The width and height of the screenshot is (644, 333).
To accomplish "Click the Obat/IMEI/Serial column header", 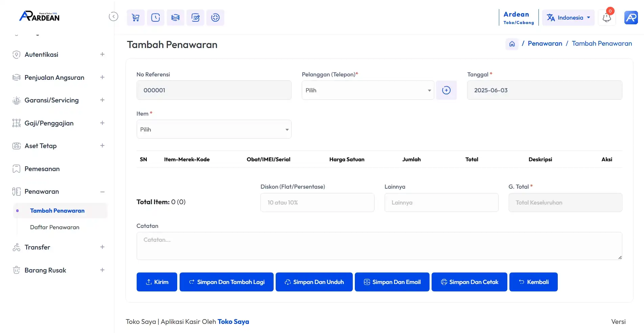I will pyautogui.click(x=269, y=160).
